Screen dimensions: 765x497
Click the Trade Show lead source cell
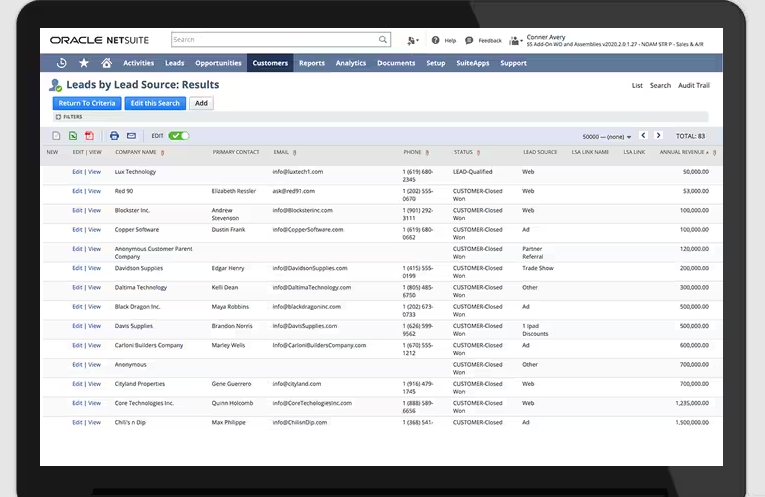pyautogui.click(x=538, y=268)
